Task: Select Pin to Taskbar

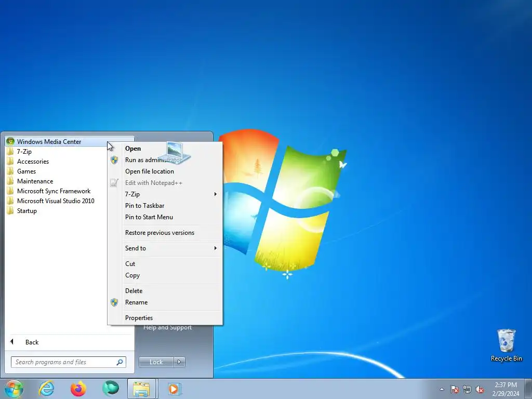Action: click(165, 206)
